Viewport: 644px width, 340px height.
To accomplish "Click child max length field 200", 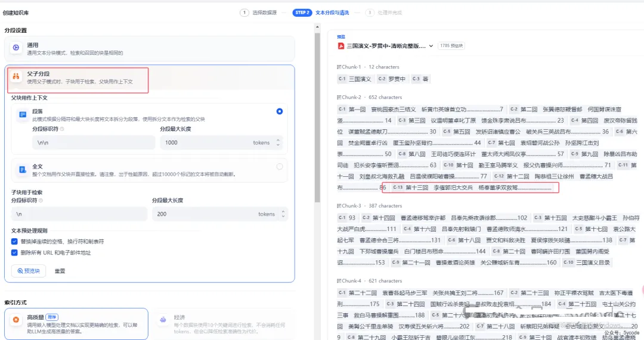I will (219, 214).
